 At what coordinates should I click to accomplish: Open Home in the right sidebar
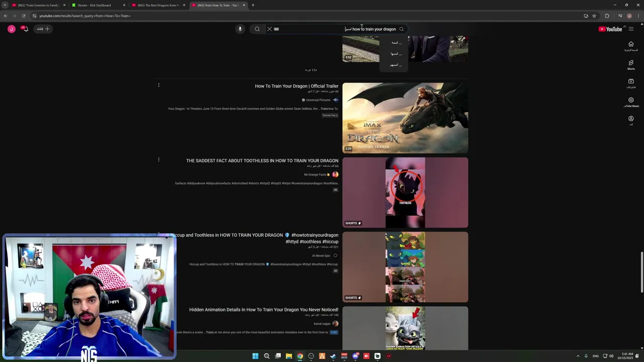[631, 46]
